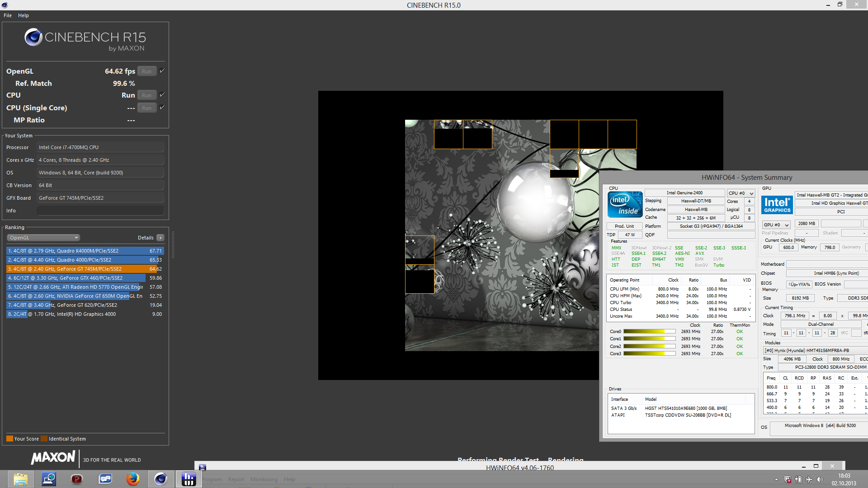Image resolution: width=868 pixels, height=488 pixels.
Task: Click the airplane mode tray icon
Action: (809, 479)
